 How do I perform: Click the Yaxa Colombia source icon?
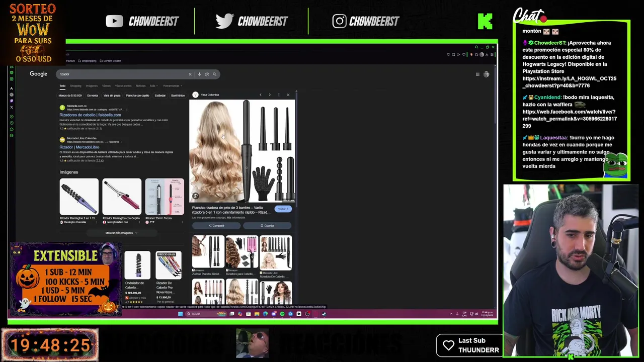pos(196,95)
